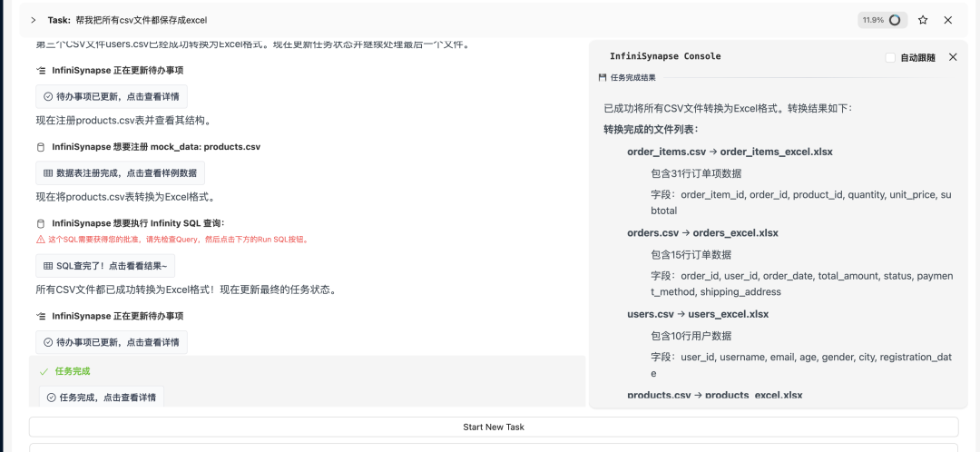
Task: Click the red warning triangle icon
Action: click(41, 240)
